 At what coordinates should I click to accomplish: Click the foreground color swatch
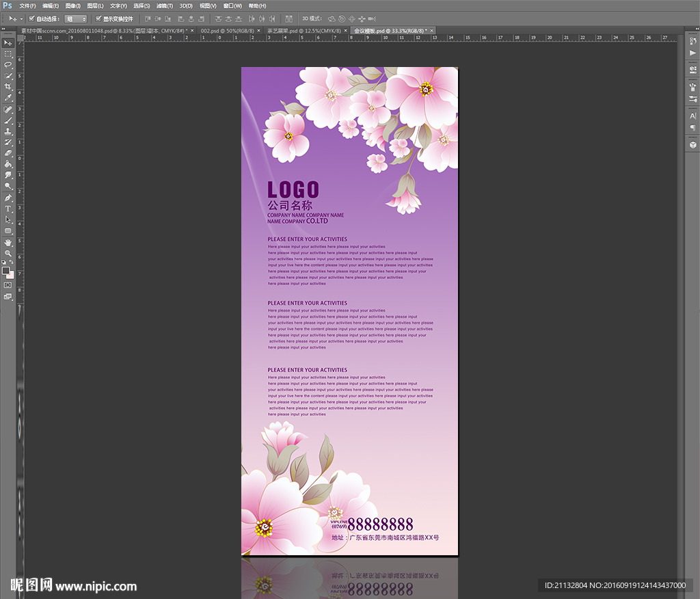(6, 271)
